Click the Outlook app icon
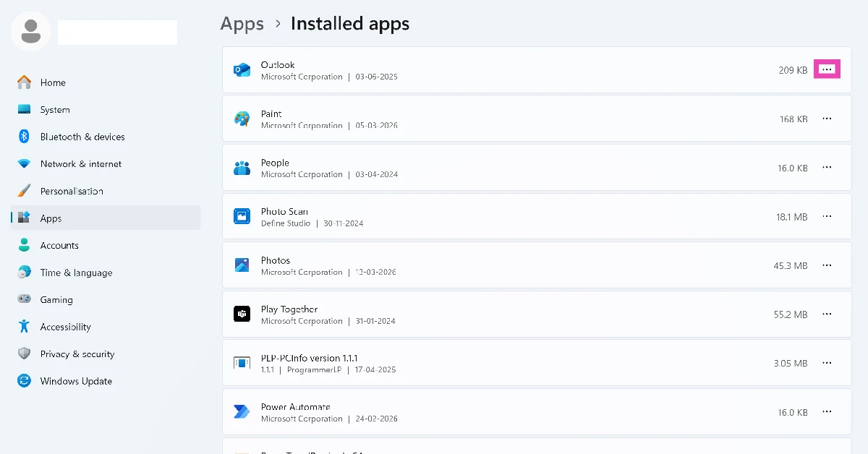868x454 pixels. pyautogui.click(x=242, y=70)
